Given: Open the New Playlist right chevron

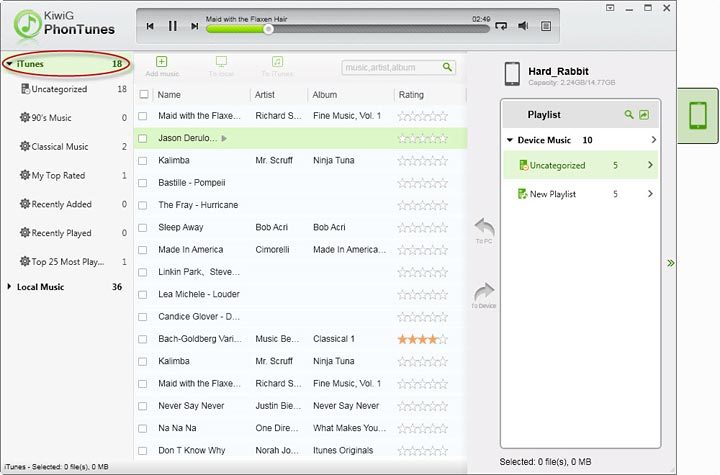Looking at the screenshot, I should (650, 194).
